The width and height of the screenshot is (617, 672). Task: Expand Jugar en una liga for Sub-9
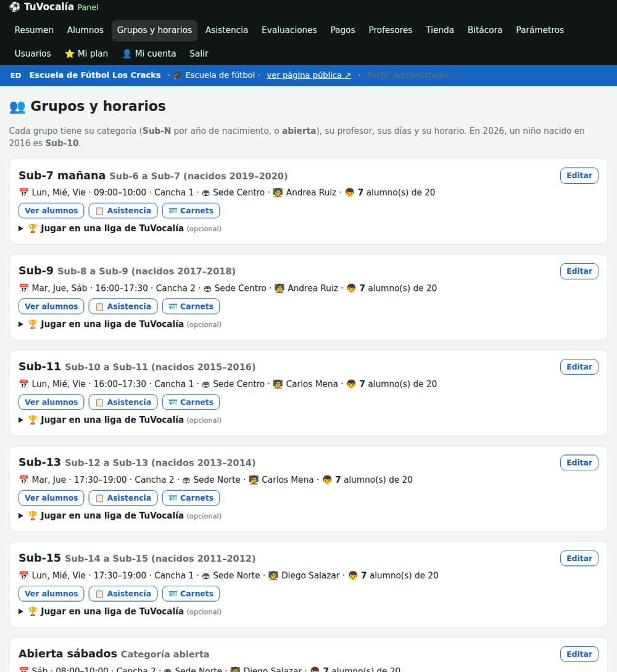click(120, 324)
